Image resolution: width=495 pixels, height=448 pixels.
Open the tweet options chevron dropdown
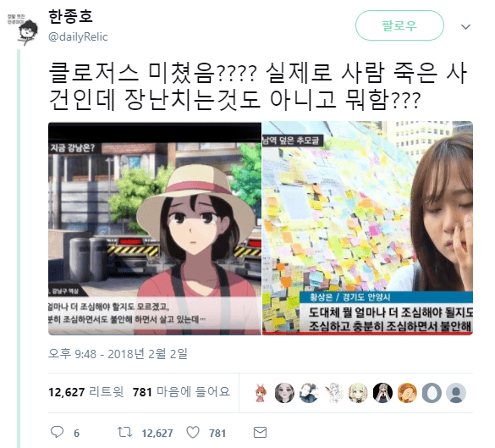[x=465, y=26]
